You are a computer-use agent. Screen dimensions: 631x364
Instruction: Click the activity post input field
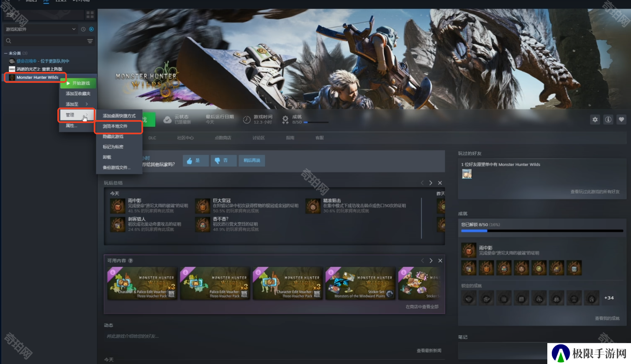coord(274,336)
